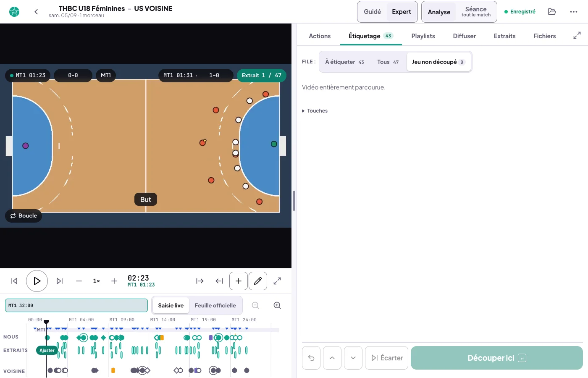588x378 pixels.
Task: Filter queue by Jeu non découpé
Action: 438,62
